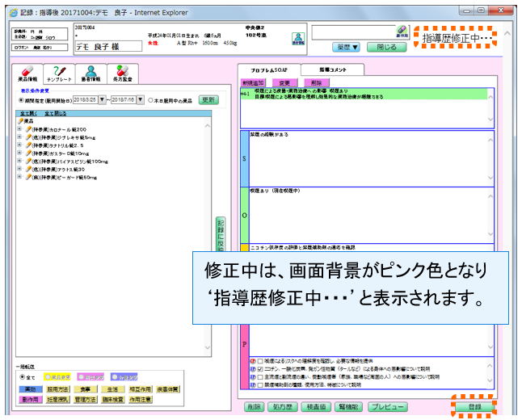Click the 更新 refresh button
Viewport: 522px width, 420px height.
208,100
